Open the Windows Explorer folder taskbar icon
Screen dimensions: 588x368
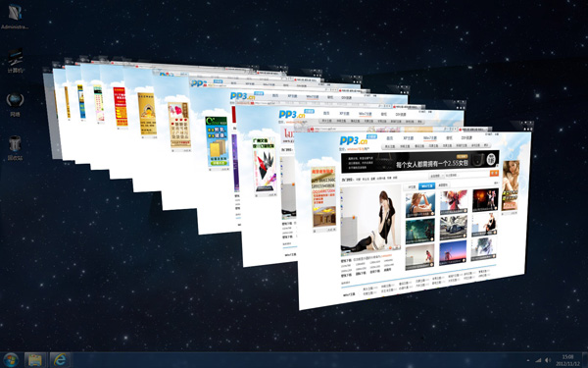point(35,360)
